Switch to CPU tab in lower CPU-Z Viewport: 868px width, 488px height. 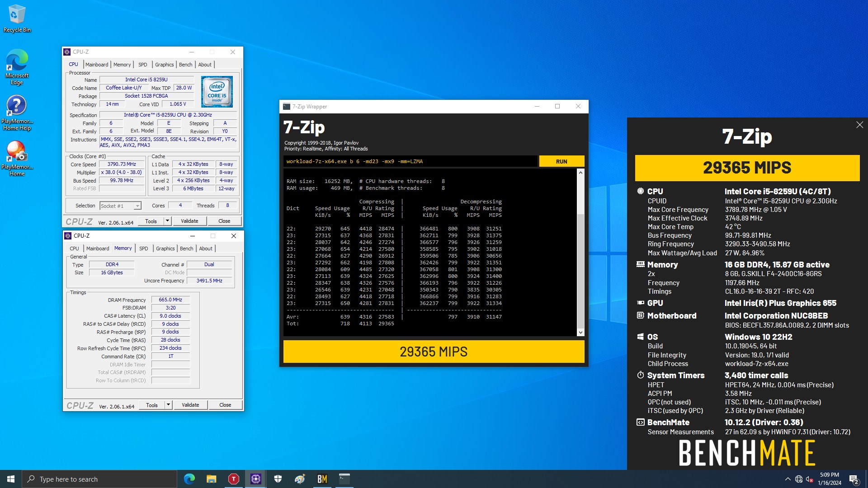pos(74,249)
